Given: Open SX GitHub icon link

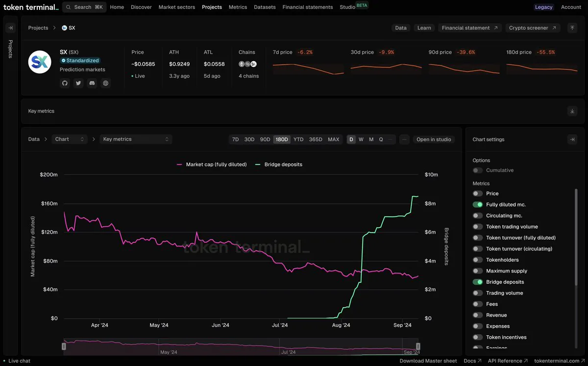Looking at the screenshot, I should pos(65,83).
